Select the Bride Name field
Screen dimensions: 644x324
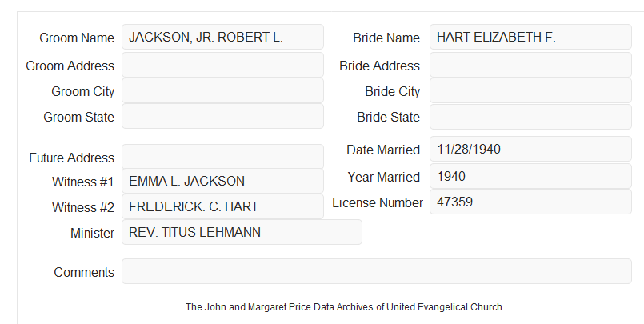pyautogui.click(x=530, y=37)
